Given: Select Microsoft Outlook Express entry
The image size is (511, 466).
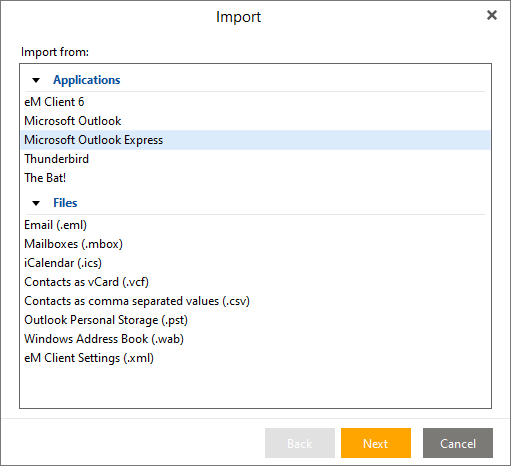Looking at the screenshot, I should click(255, 140).
